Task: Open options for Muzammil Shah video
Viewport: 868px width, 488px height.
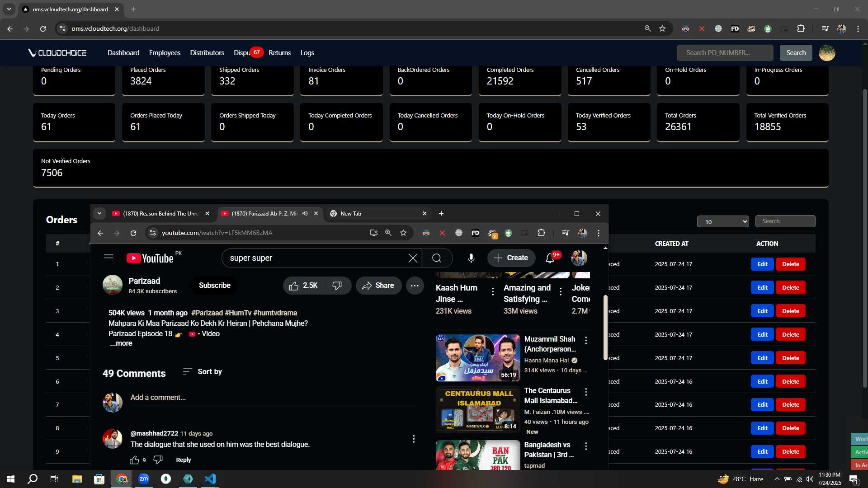Action: pyautogui.click(x=586, y=340)
